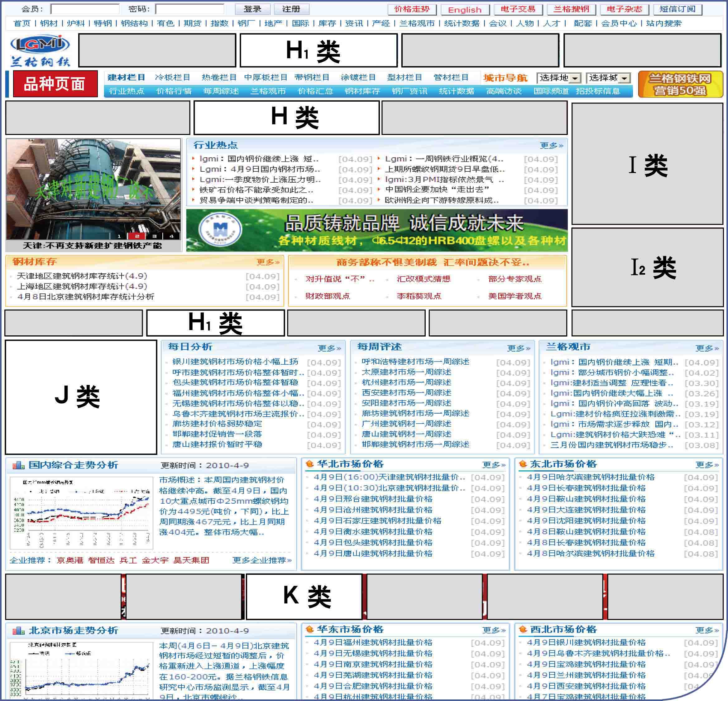Click the orange icon beside 华北市场价格
Viewport: 728px width, 701px height.
point(309,463)
